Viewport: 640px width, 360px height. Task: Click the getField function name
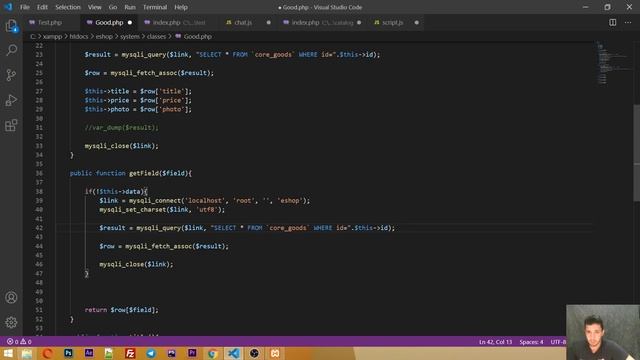tap(144, 173)
